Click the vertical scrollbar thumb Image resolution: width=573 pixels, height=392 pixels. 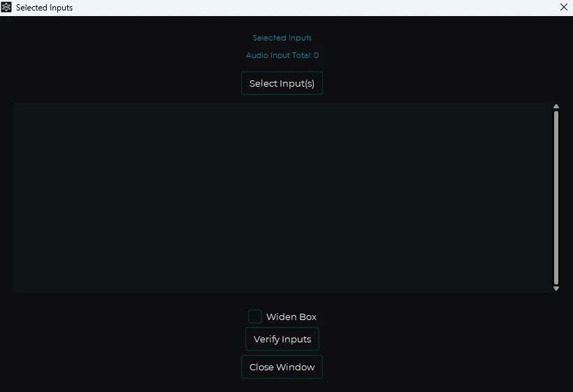tap(556, 196)
